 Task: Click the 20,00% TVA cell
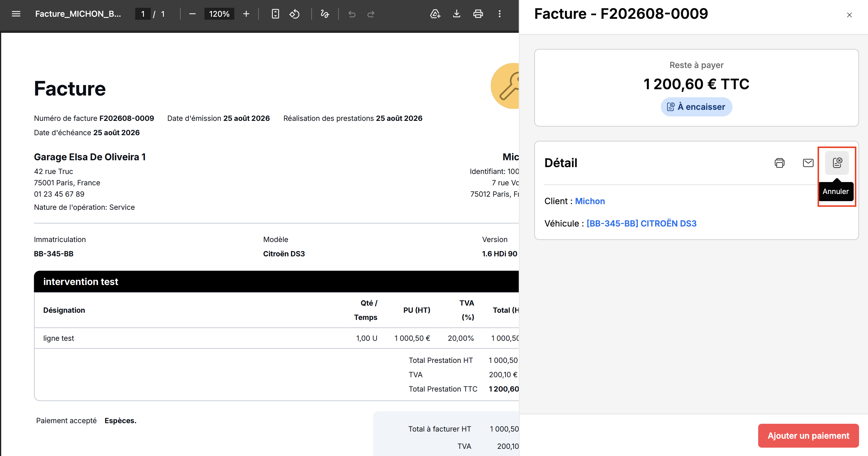(461, 338)
